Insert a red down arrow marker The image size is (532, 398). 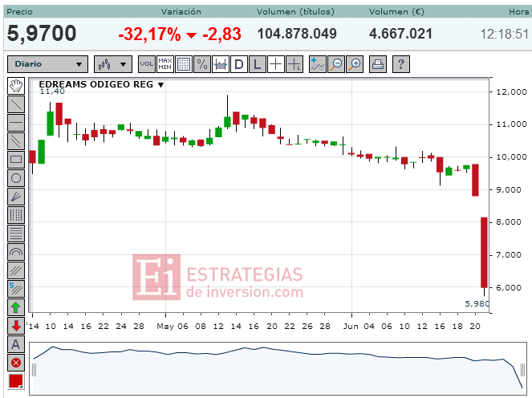pos(16,326)
